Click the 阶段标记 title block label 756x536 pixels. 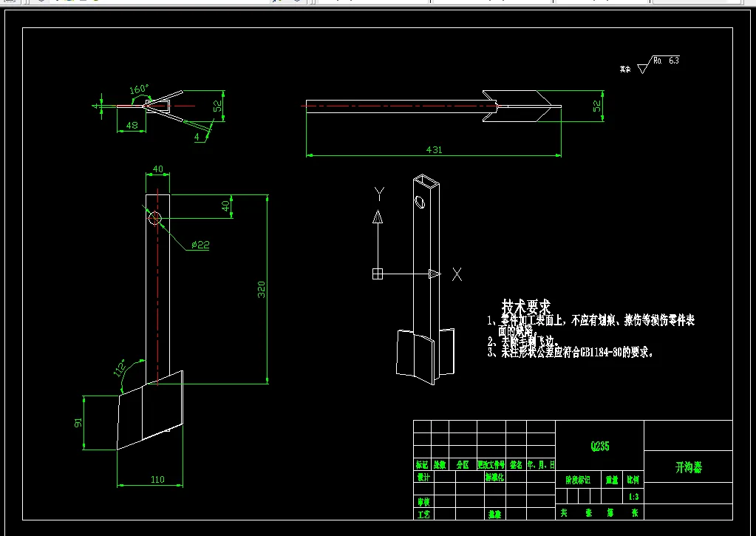578,480
